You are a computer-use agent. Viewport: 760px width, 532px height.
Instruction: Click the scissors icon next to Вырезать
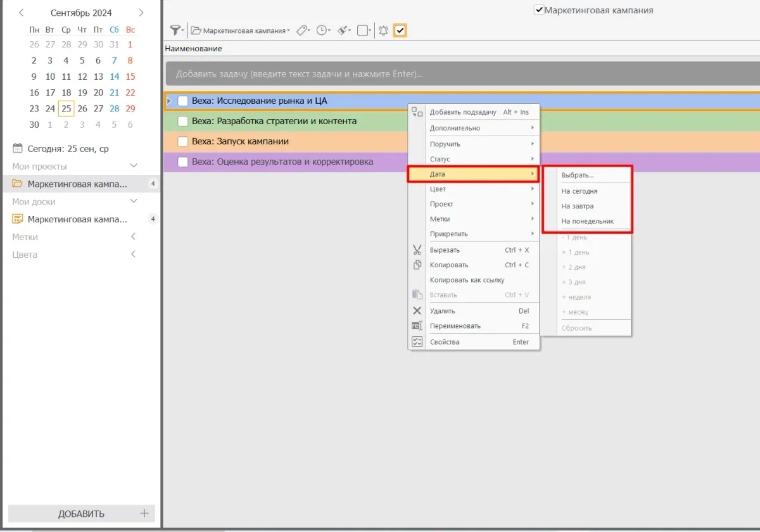click(x=417, y=250)
